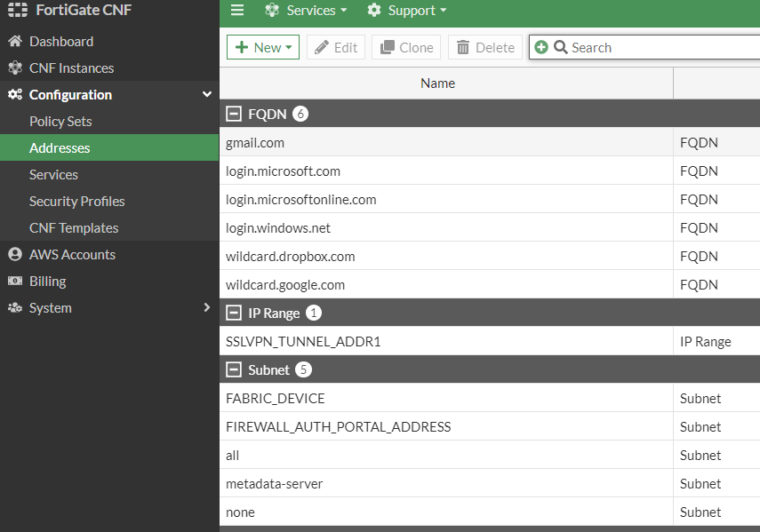Click the green plus filter icon in search

[541, 47]
